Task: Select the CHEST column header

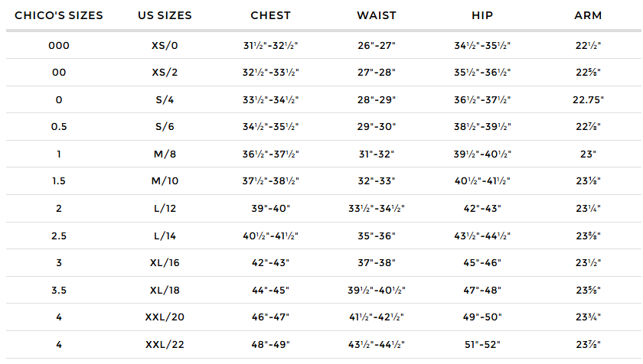Action: (x=270, y=15)
